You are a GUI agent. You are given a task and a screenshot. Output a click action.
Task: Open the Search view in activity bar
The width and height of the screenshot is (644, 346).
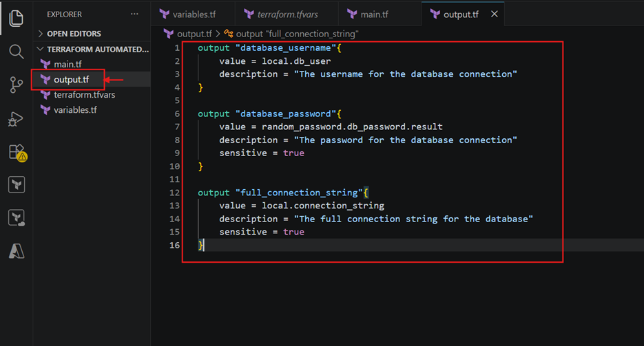tap(16, 52)
